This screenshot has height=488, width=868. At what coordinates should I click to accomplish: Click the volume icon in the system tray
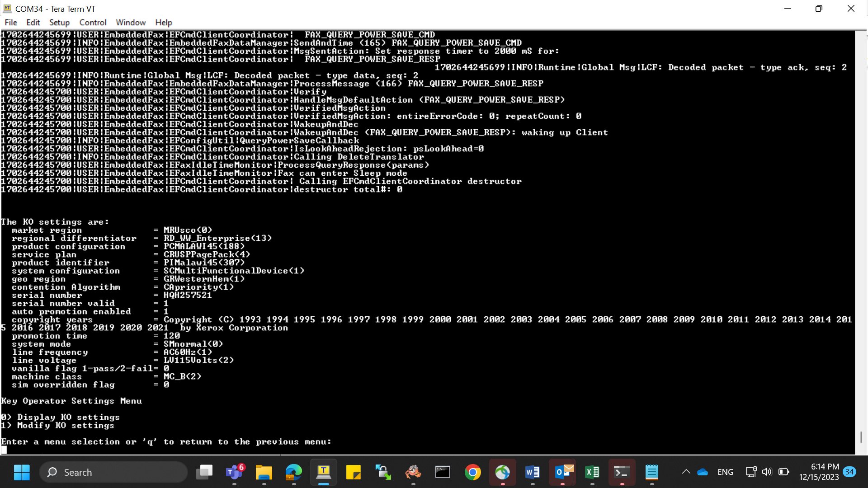[767, 472]
